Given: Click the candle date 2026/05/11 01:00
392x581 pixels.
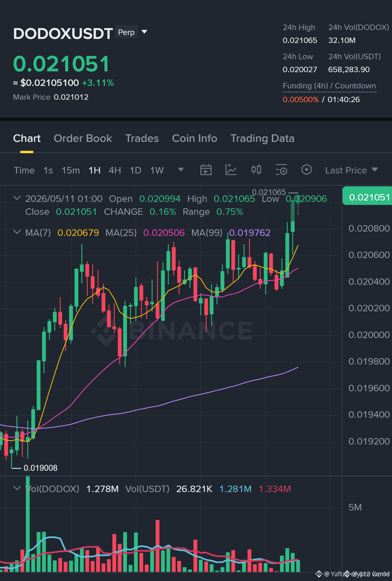Looking at the screenshot, I should click(x=64, y=199).
